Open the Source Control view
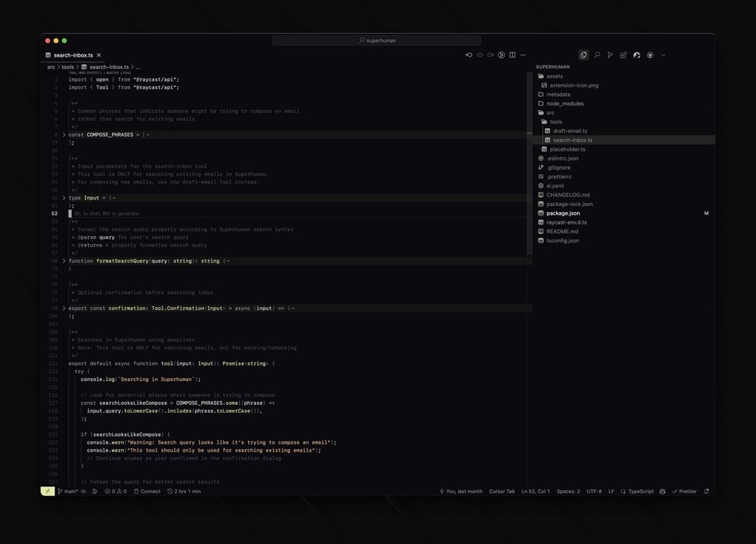Screen dimensions: 756x544 click(x=610, y=55)
